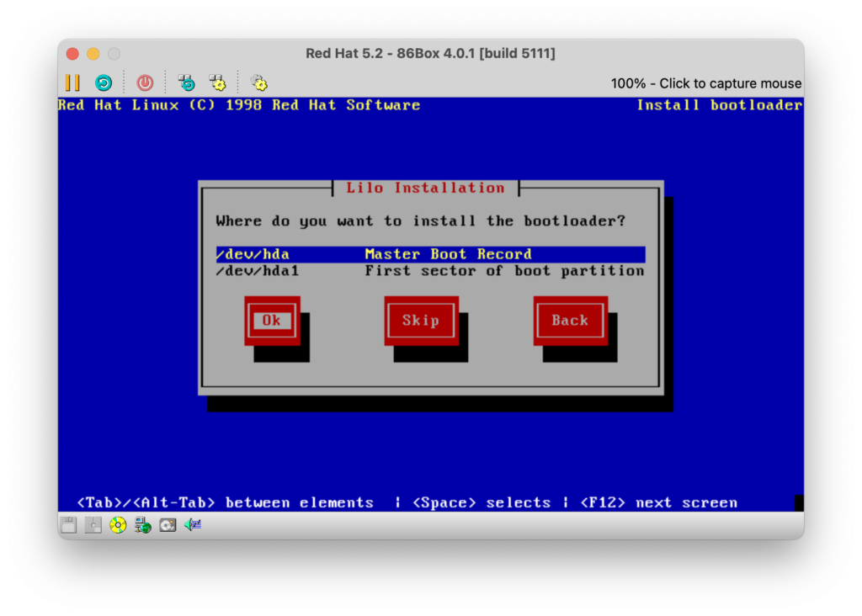Click the F12 next screen hint
The image size is (862, 616).
coord(658,502)
